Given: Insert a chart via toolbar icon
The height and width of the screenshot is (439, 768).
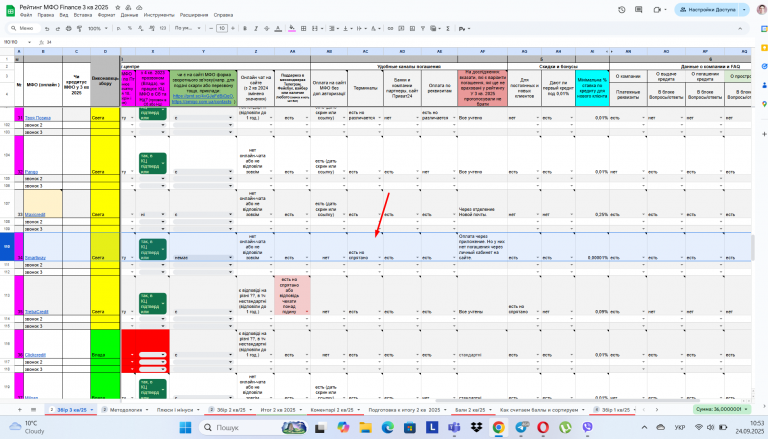Looking at the screenshot, I should pos(412,28).
